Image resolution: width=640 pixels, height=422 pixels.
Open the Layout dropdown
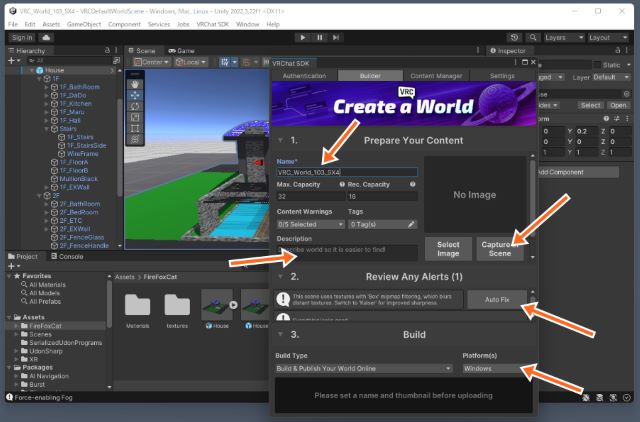click(608, 38)
